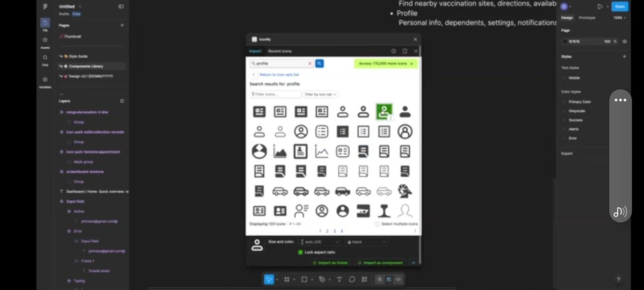Switch to Iconify Import tab
644x290 pixels.
point(255,52)
